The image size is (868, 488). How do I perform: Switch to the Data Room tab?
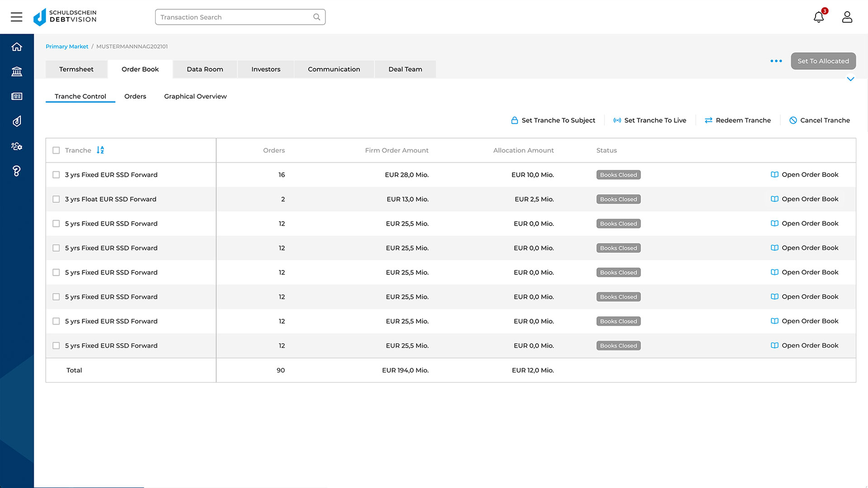coord(205,69)
